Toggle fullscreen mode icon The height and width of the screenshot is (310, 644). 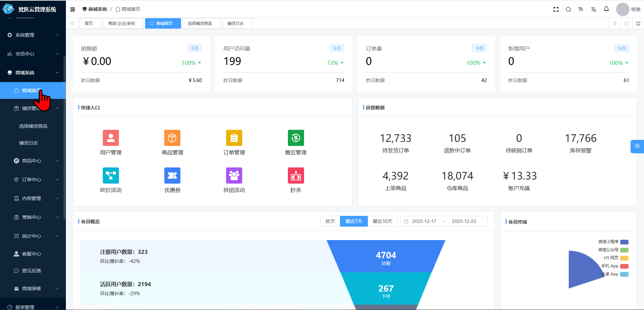tap(556, 9)
